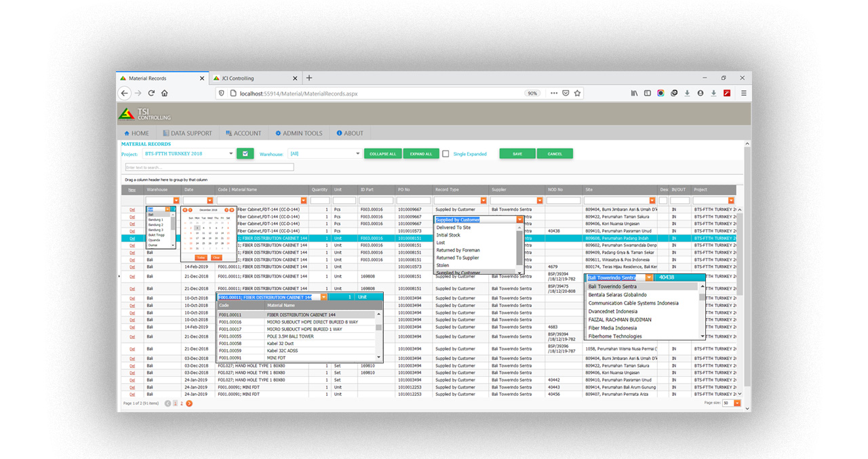
Task: Click the HOME house icon
Action: (126, 133)
